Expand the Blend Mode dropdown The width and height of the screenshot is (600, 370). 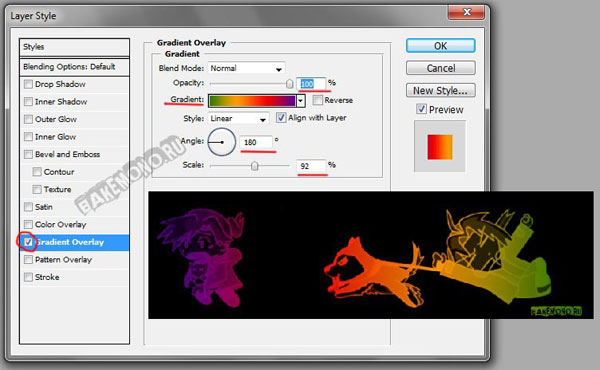click(246, 68)
